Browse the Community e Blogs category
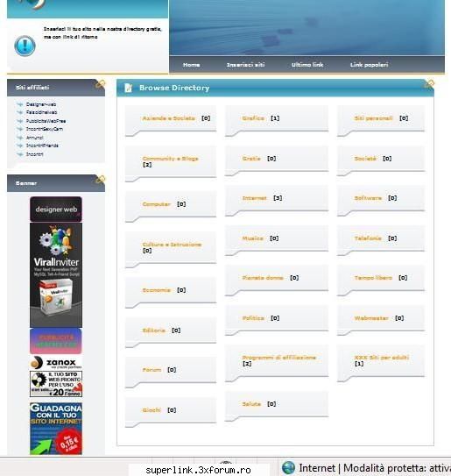Image resolution: width=451 pixels, height=476 pixels. coord(170,159)
